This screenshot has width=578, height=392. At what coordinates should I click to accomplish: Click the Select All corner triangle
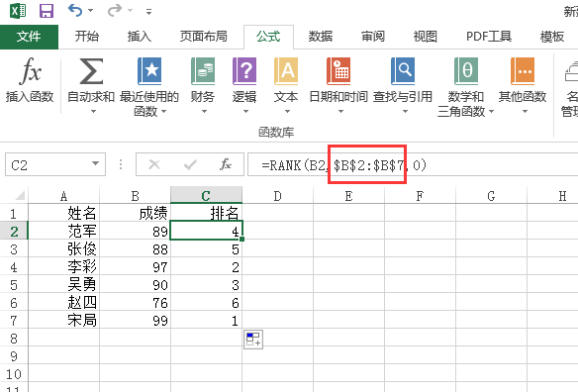(20, 195)
